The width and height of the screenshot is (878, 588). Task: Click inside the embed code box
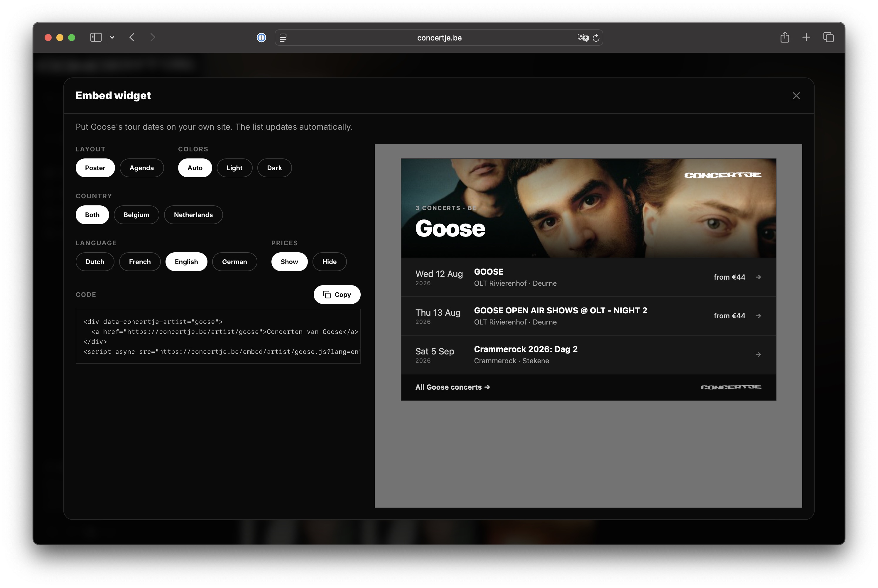218,336
